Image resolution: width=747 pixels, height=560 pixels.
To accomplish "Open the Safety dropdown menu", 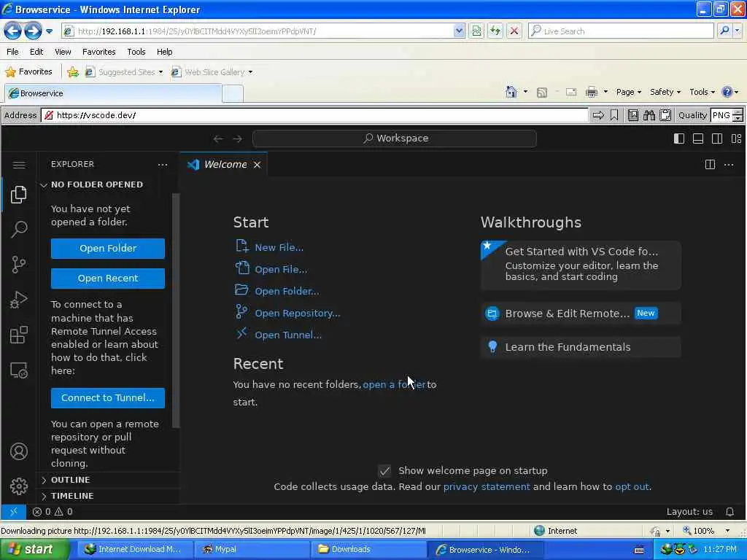I will click(x=665, y=92).
